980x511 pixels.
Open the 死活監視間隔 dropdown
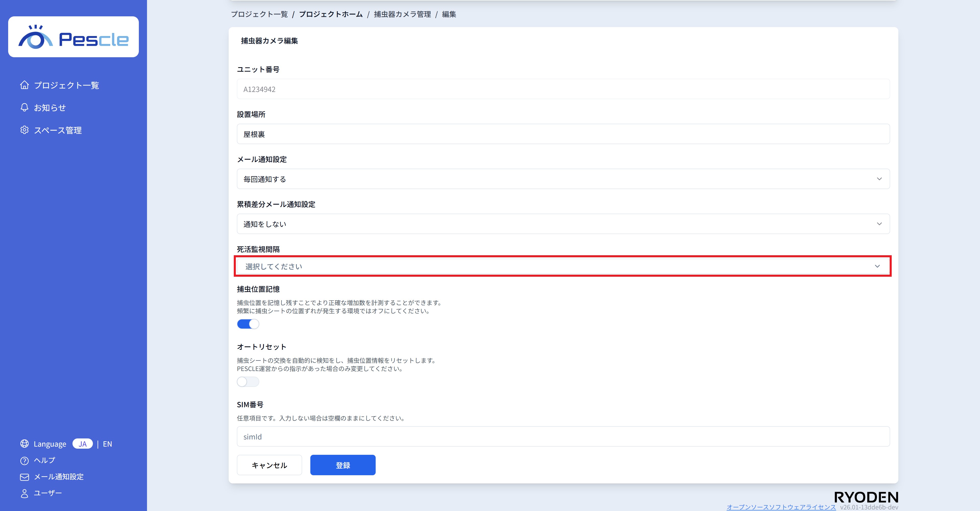pyautogui.click(x=563, y=266)
